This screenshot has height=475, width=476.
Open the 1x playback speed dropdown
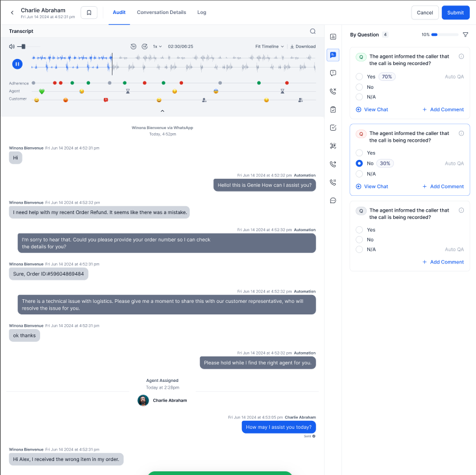[x=157, y=46]
